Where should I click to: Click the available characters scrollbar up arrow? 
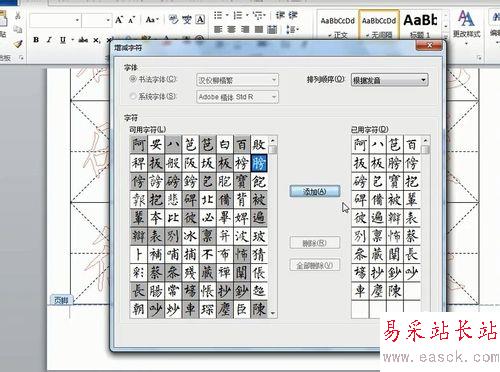(x=273, y=140)
